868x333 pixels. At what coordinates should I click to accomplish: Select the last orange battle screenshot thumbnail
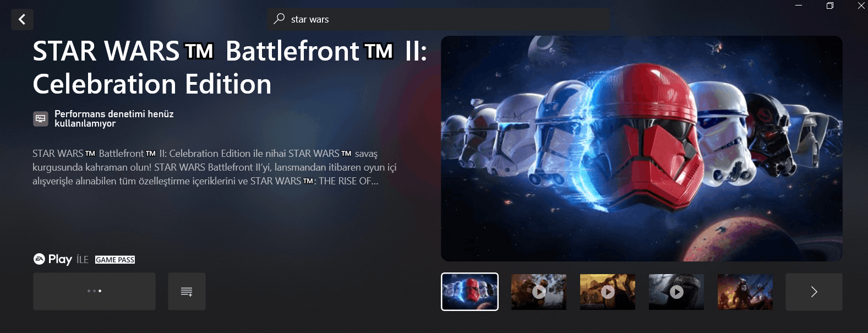click(x=745, y=292)
